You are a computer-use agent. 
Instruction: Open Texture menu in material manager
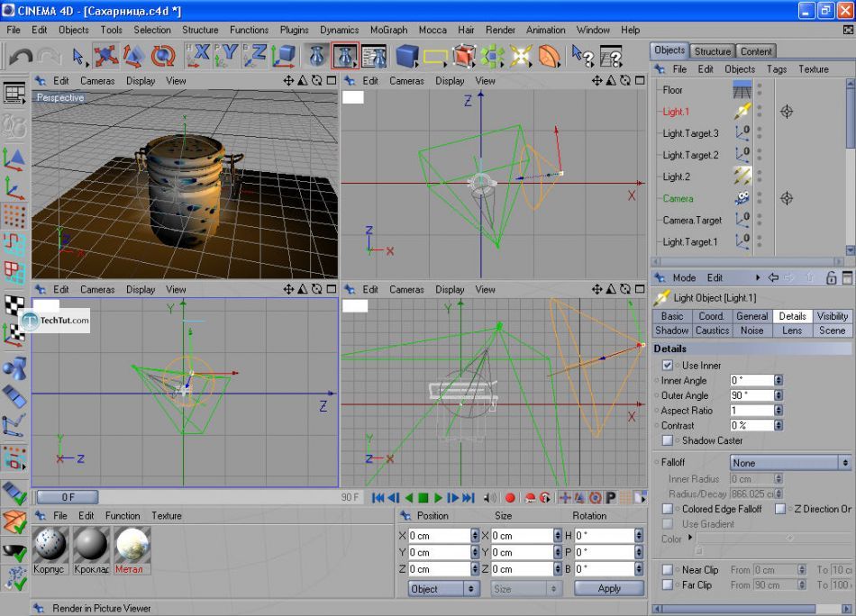(x=167, y=516)
